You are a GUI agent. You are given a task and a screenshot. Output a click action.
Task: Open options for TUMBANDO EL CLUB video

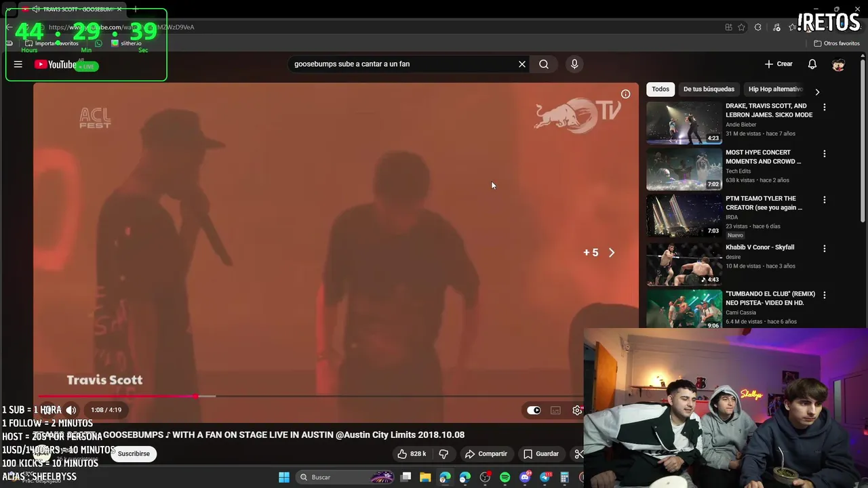pos(825,296)
